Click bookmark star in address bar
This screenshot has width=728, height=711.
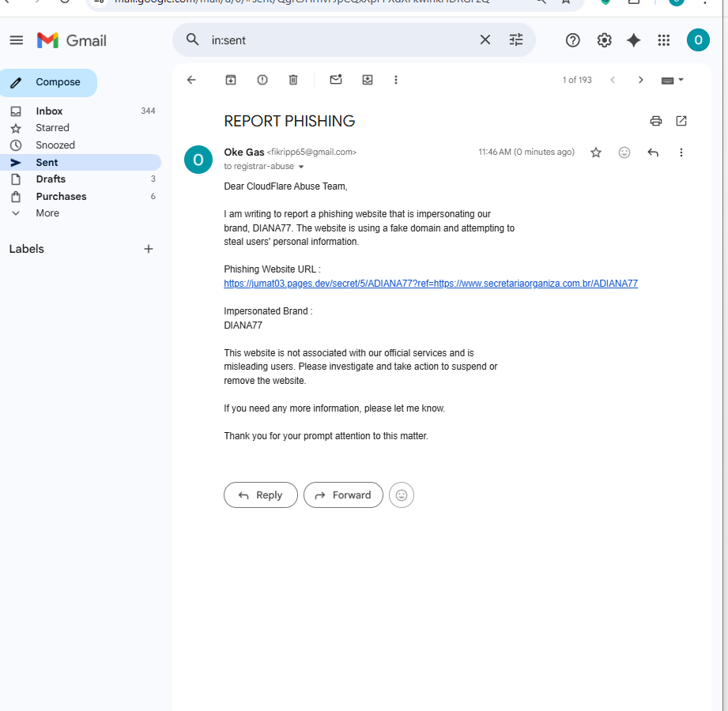tap(565, 2)
